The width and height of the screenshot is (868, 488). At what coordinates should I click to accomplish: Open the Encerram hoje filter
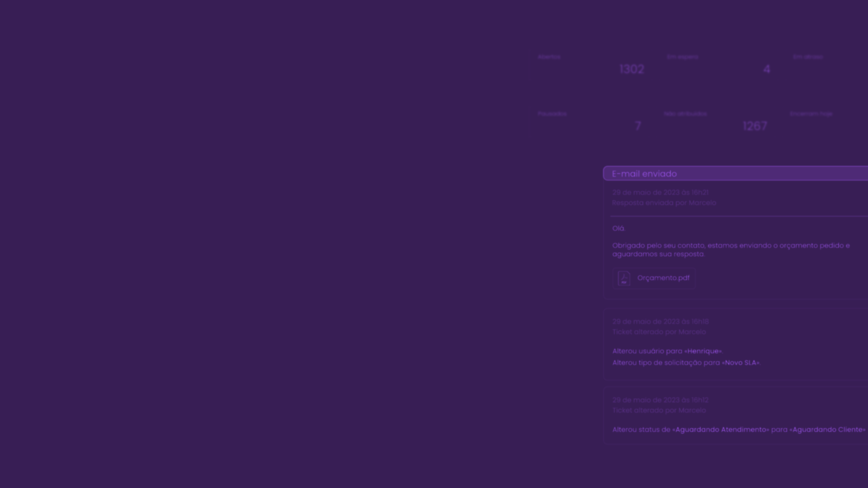click(811, 114)
